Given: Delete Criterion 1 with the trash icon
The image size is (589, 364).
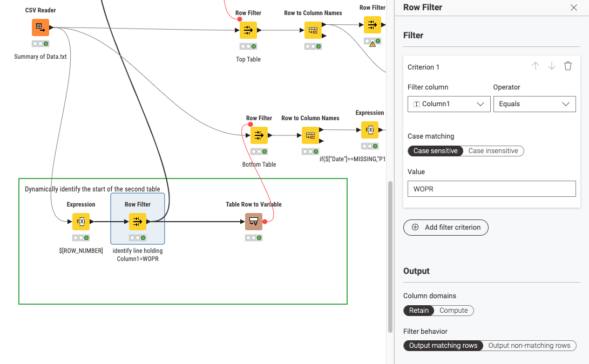Looking at the screenshot, I should [x=568, y=66].
